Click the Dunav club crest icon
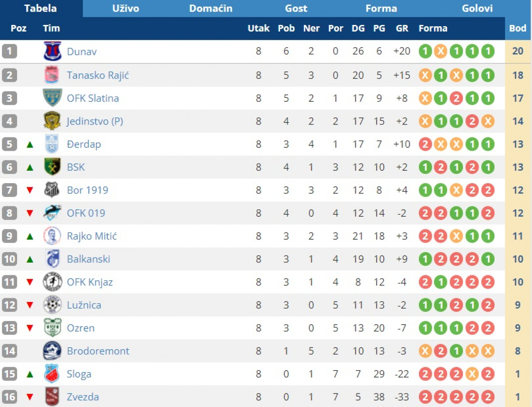The height and width of the screenshot is (407, 532). click(x=52, y=51)
